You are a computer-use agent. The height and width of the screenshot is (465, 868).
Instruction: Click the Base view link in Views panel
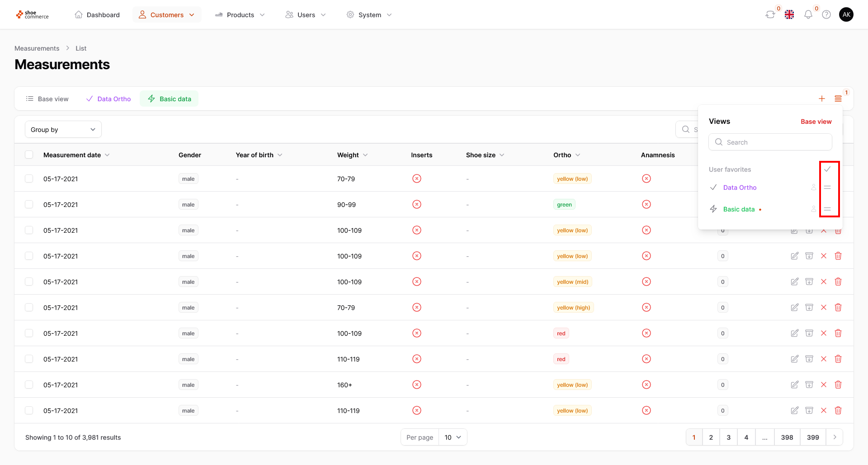pos(816,122)
